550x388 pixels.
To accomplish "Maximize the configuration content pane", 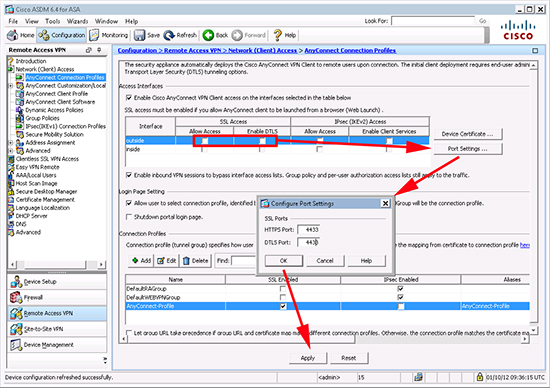I will (535, 51).
